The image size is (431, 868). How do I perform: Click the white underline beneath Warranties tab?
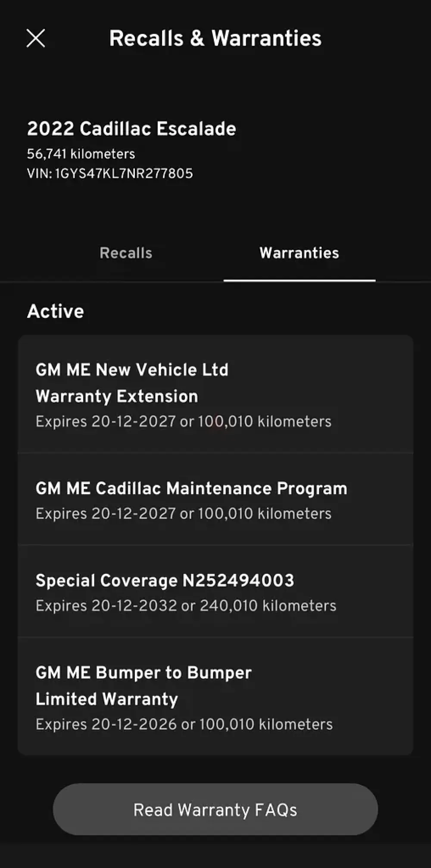pos(299,280)
